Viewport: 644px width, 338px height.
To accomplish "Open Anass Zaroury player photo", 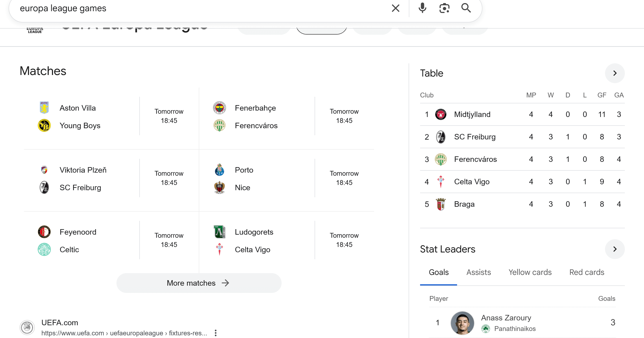I will [462, 323].
